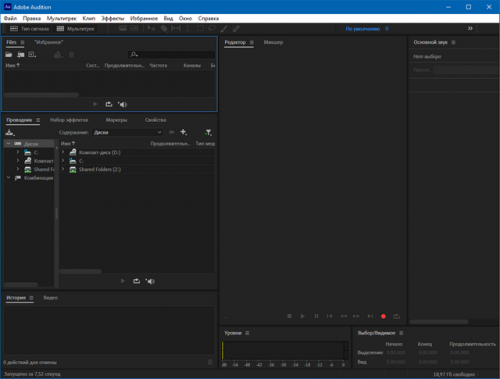Screen dimensions: 500x379
Task: Open the Правка menu
Action: [32, 18]
